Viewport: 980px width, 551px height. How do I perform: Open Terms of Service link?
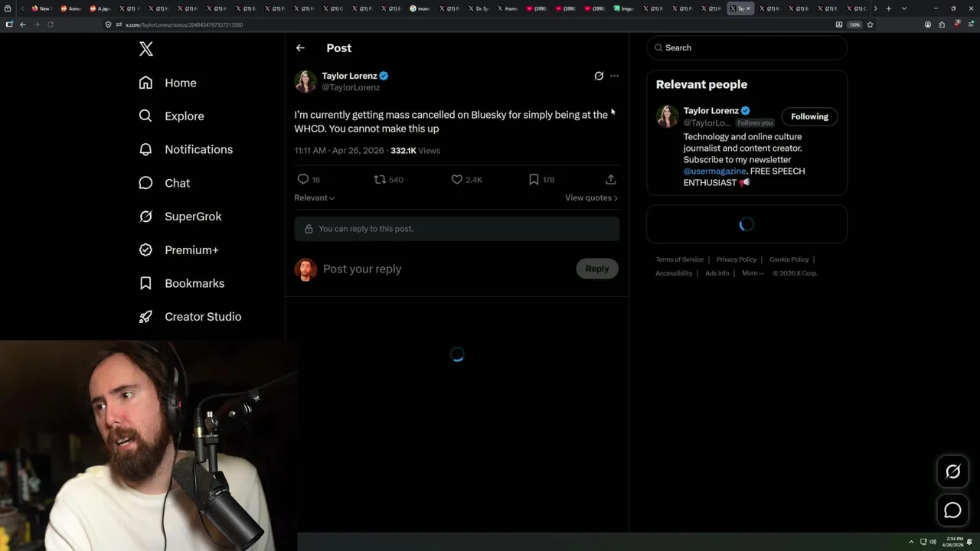(x=679, y=259)
